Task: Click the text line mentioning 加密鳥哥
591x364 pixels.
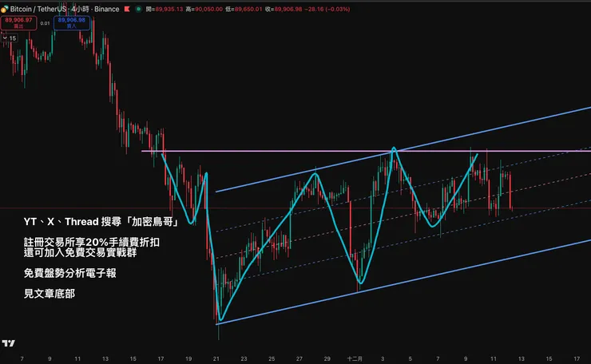Action: click(x=101, y=222)
